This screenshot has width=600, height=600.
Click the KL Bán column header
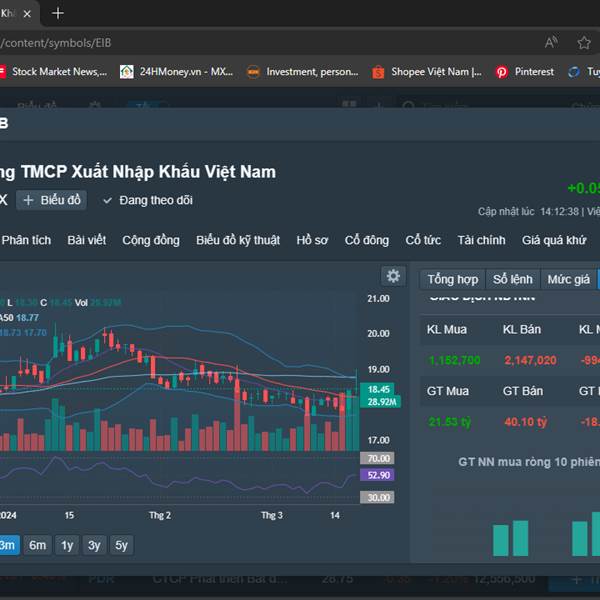click(522, 329)
